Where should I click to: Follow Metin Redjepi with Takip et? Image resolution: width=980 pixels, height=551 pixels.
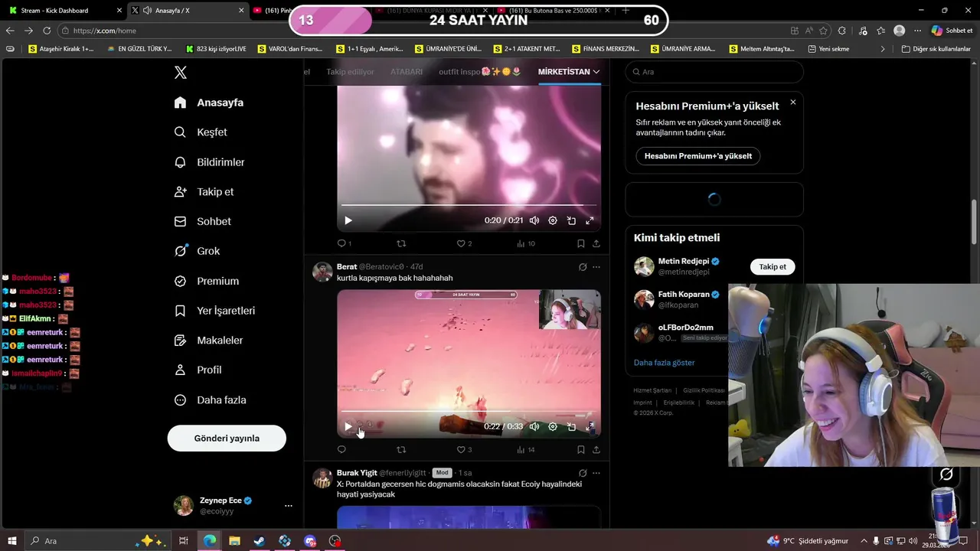pyautogui.click(x=773, y=267)
